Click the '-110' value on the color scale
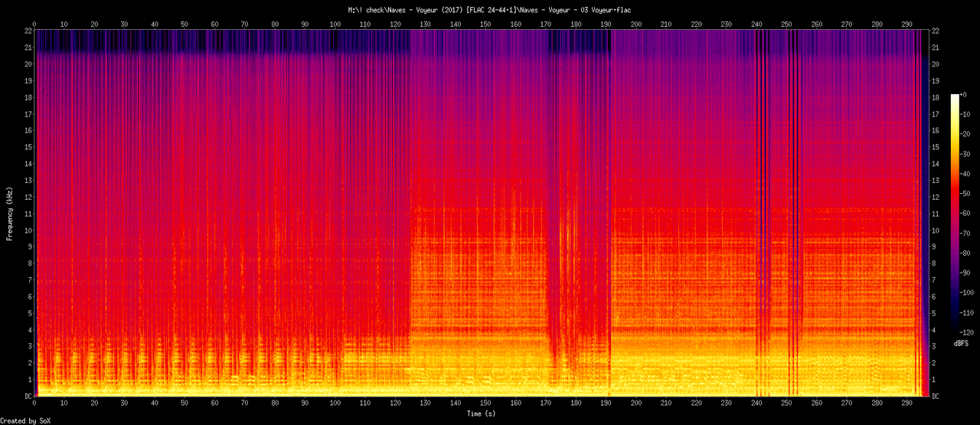This screenshot has height=425, width=980. coord(969,312)
